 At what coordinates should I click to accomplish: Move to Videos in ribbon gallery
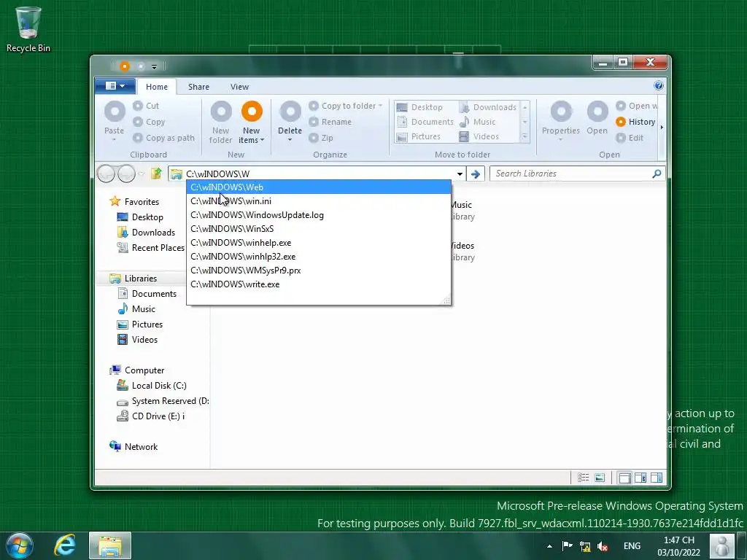pos(479,136)
